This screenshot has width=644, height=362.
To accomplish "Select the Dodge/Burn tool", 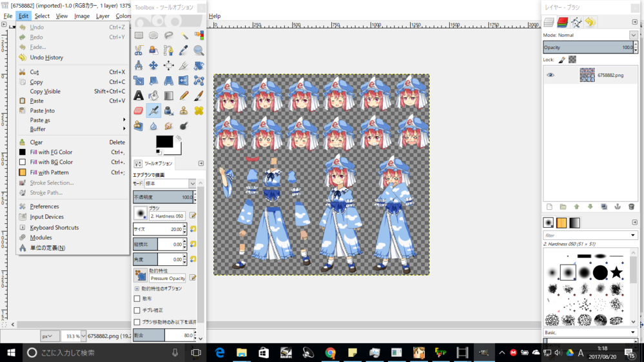I will pos(184,126).
